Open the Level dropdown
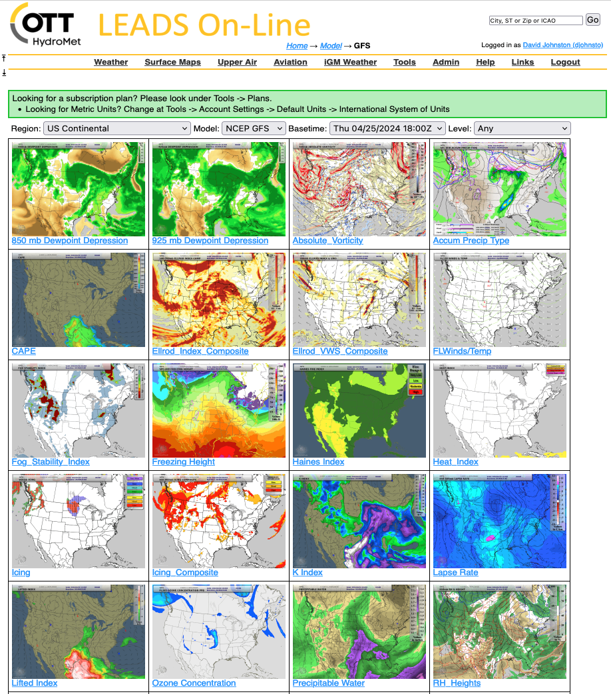Image resolution: width=611 pixels, height=694 pixels. pos(522,129)
